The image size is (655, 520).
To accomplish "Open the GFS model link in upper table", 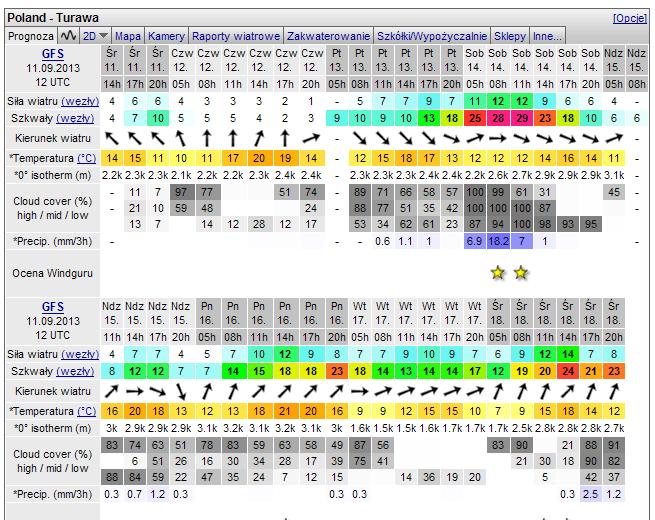I will pos(53,54).
